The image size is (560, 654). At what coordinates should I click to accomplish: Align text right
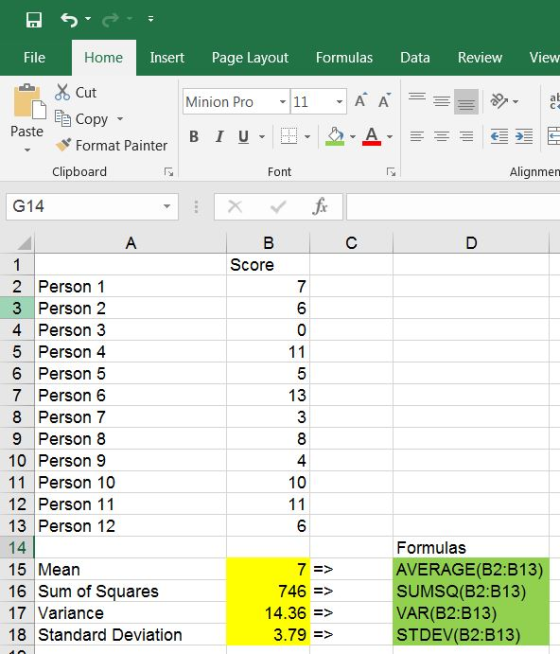[466, 136]
